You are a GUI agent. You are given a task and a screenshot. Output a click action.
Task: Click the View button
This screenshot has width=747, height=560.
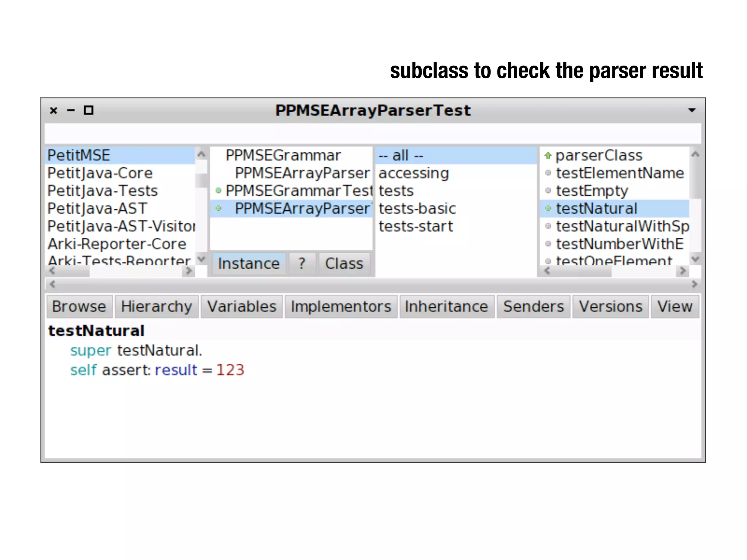pos(675,307)
